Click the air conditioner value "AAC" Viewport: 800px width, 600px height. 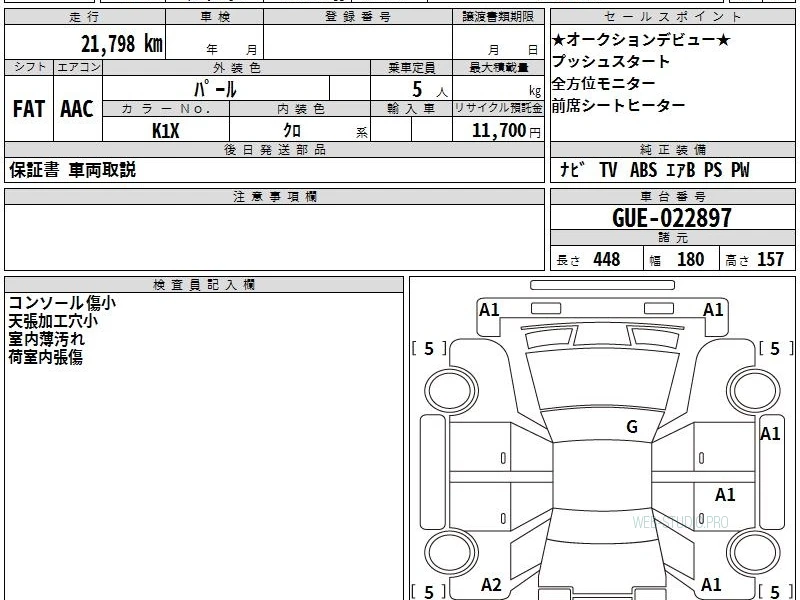click(x=77, y=109)
